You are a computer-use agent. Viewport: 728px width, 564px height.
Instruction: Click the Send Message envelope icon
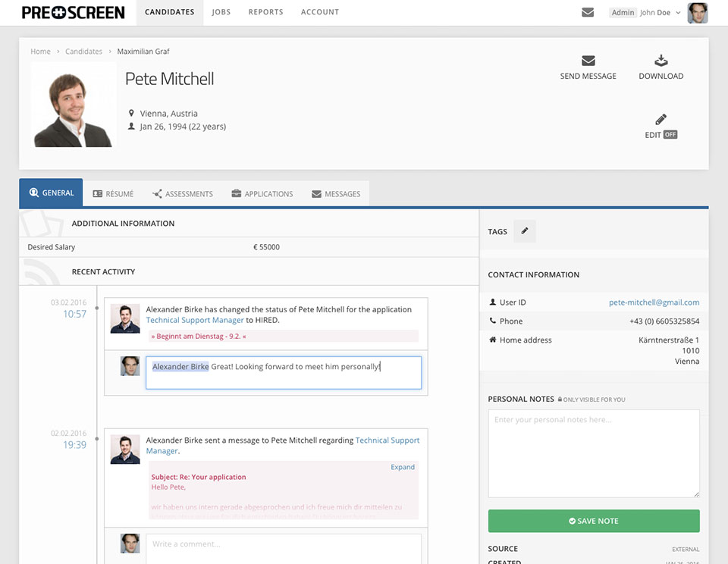click(588, 61)
